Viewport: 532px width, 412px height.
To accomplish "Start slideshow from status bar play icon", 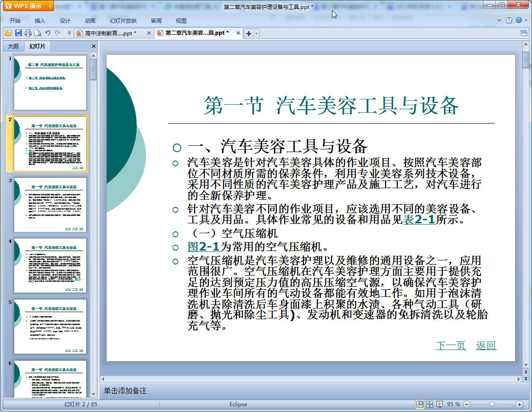I will pyautogui.click(x=439, y=404).
